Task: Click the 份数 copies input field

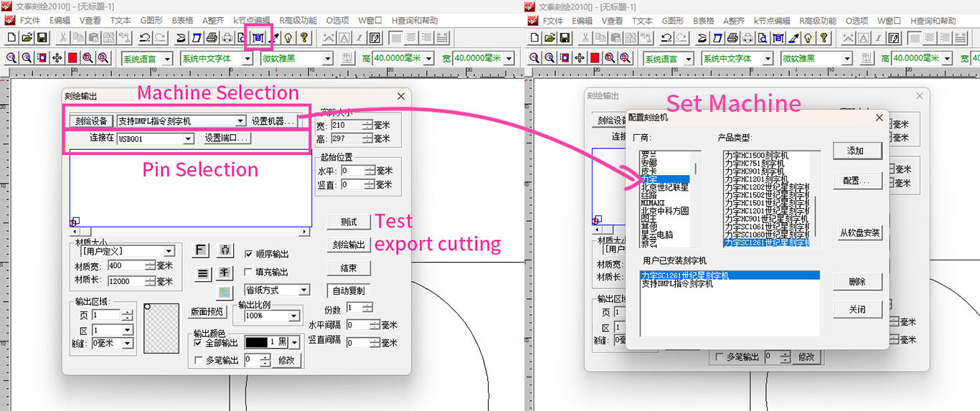Action: [354, 307]
